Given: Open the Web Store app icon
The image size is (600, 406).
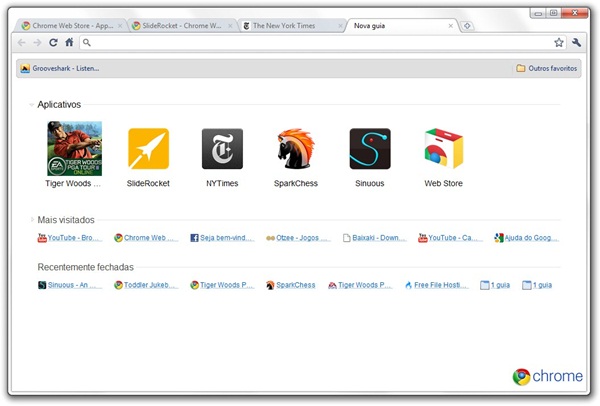Looking at the screenshot, I should (x=444, y=148).
